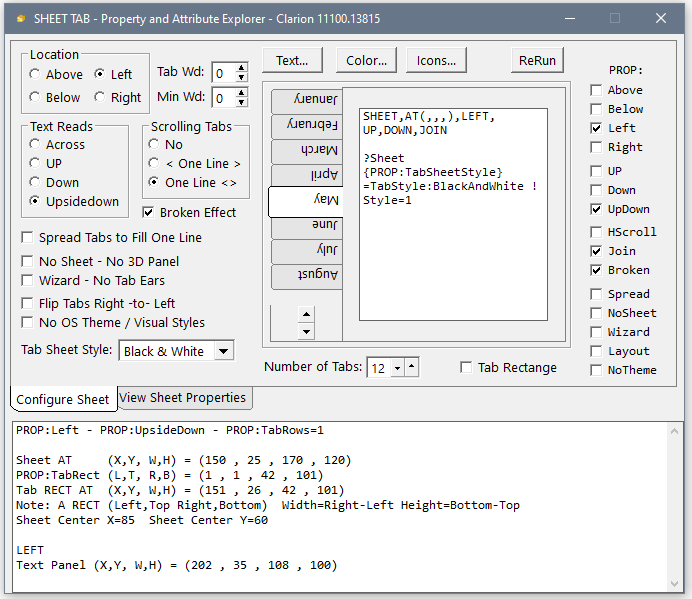Click scrollbar down arrow in properties text
This screenshot has width=692, height=599.
pos(674,584)
